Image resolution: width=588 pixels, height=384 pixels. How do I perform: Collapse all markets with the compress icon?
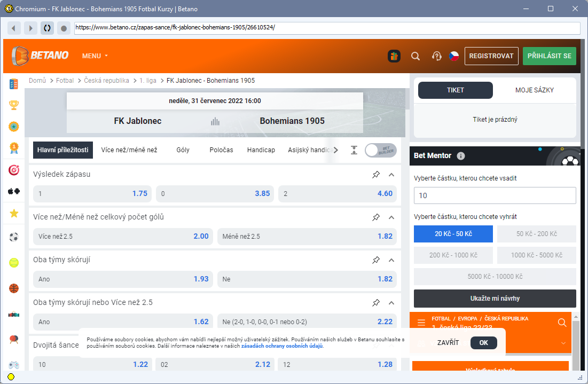354,150
